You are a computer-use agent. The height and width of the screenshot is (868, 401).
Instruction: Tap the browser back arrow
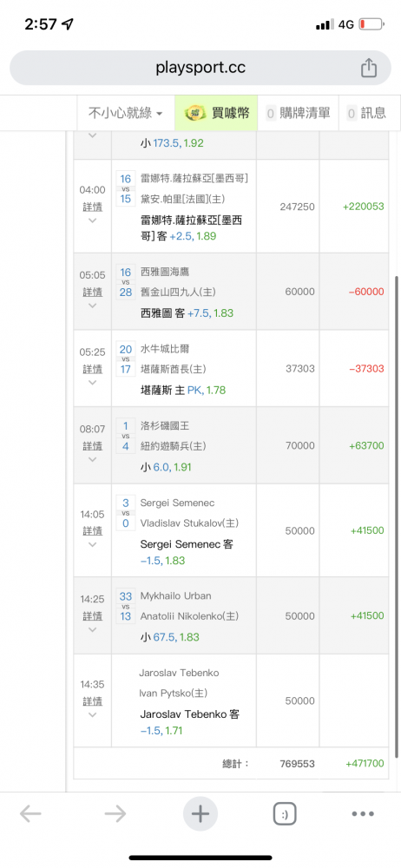pos(30,813)
